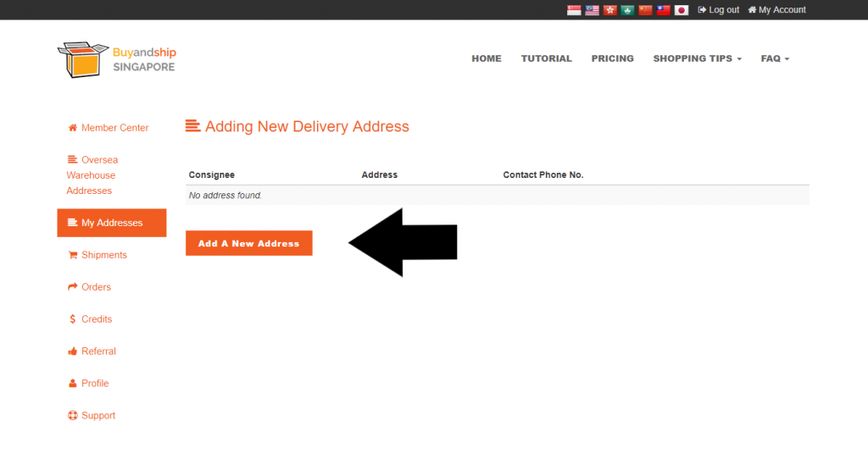Viewport: 868px width, 465px height.
Task: Open Member Center in the sidebar
Action: pyautogui.click(x=108, y=128)
